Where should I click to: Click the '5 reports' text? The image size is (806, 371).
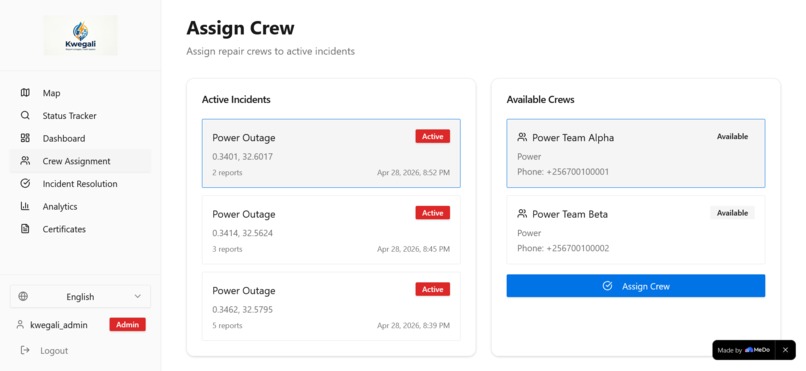pos(227,326)
